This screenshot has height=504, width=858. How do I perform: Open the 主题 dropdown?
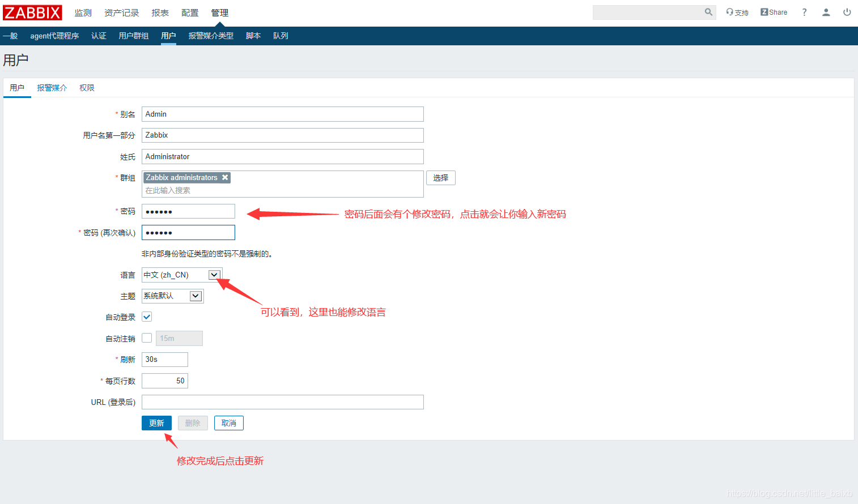(x=172, y=296)
